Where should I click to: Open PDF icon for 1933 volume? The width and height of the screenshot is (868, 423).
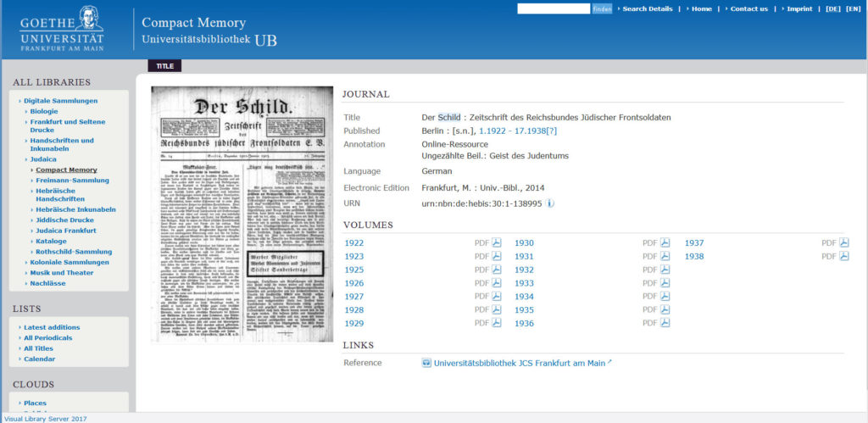[665, 283]
